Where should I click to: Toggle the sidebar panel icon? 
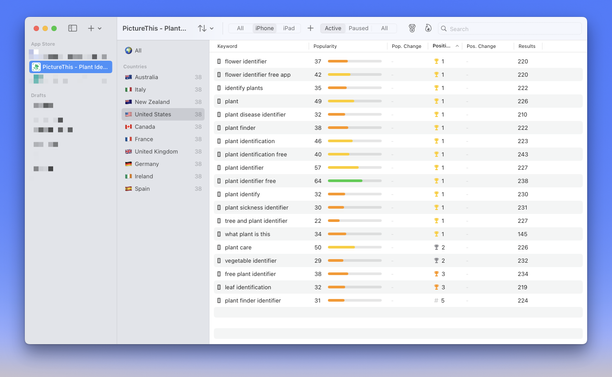tap(73, 28)
